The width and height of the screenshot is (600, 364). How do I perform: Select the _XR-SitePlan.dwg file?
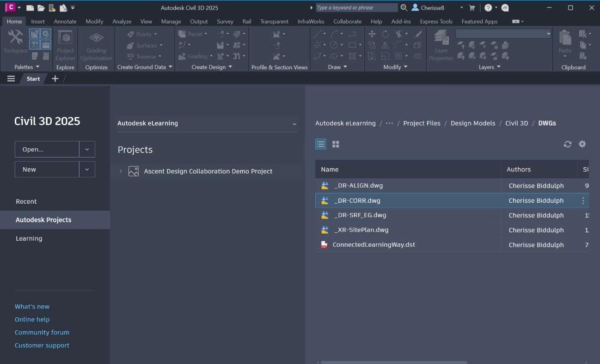(361, 230)
